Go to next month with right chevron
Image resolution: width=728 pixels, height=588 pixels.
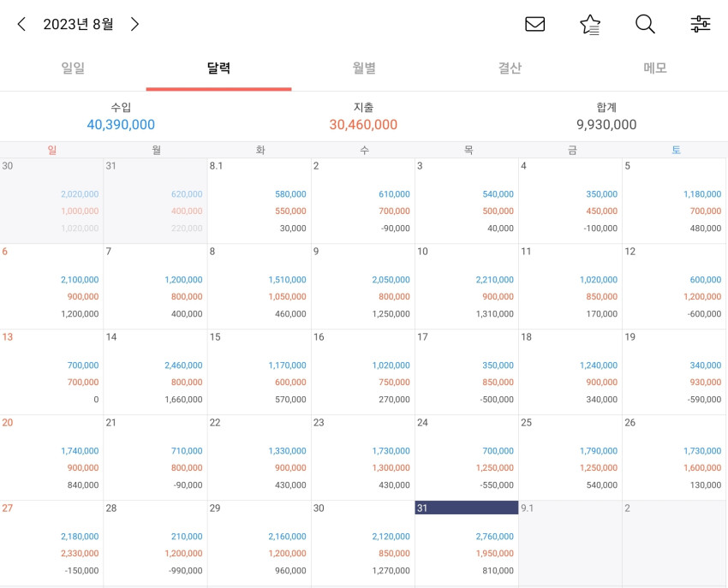point(134,24)
